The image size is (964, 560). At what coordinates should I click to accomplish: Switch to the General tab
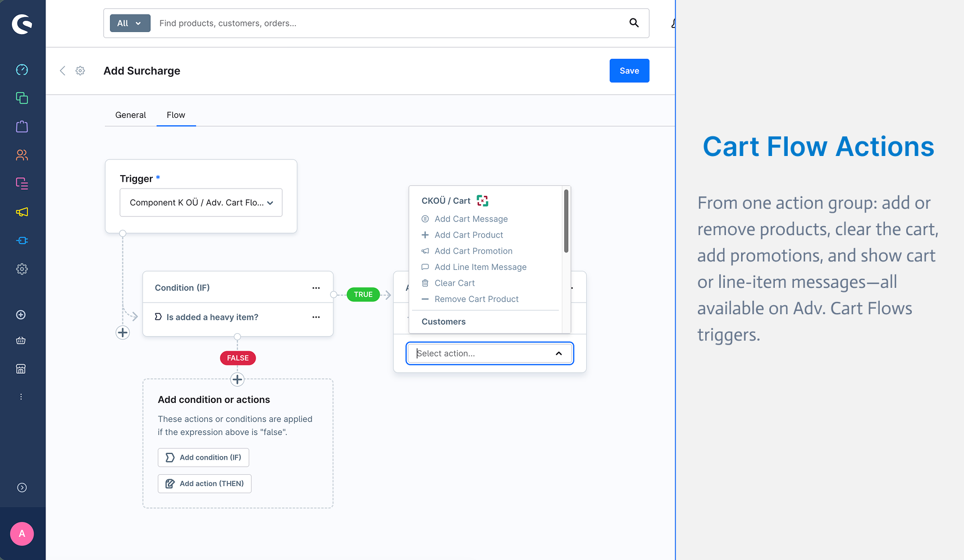(131, 115)
